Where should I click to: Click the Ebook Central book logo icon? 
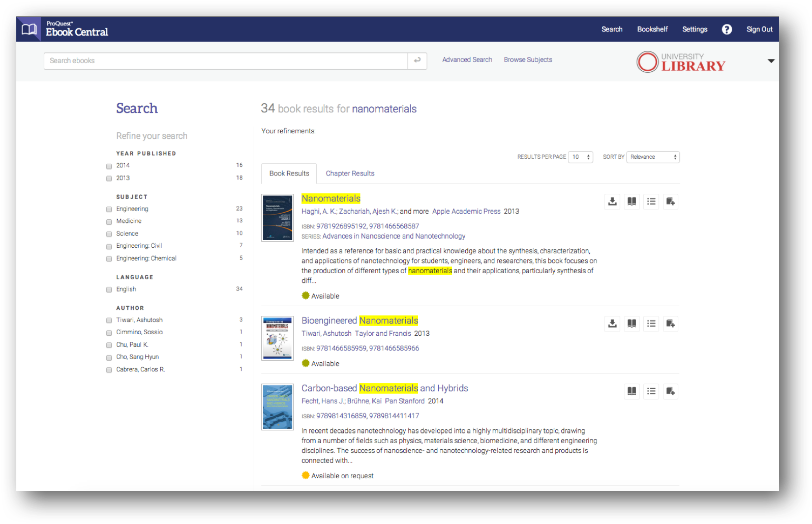(29, 30)
